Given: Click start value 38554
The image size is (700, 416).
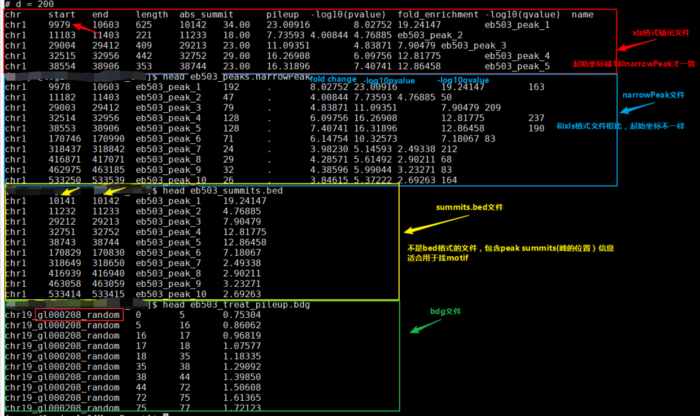Looking at the screenshot, I should click(x=62, y=66).
